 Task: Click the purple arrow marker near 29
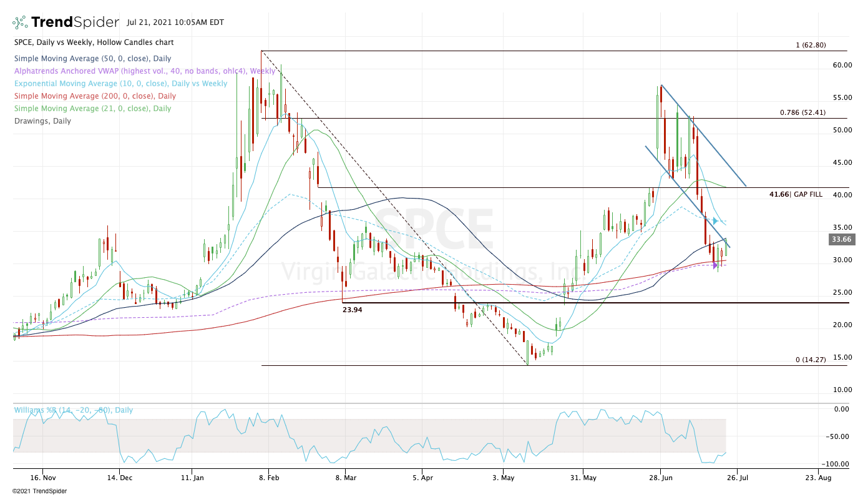pyautogui.click(x=716, y=265)
